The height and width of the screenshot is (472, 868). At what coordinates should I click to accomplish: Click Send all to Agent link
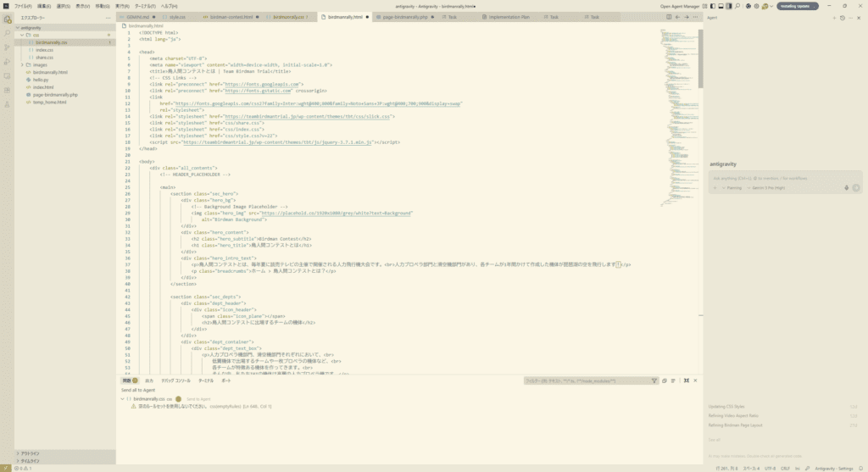(x=137, y=390)
